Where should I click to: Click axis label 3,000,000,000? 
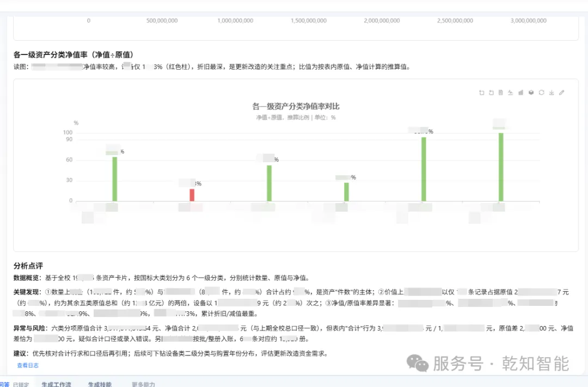(528, 21)
